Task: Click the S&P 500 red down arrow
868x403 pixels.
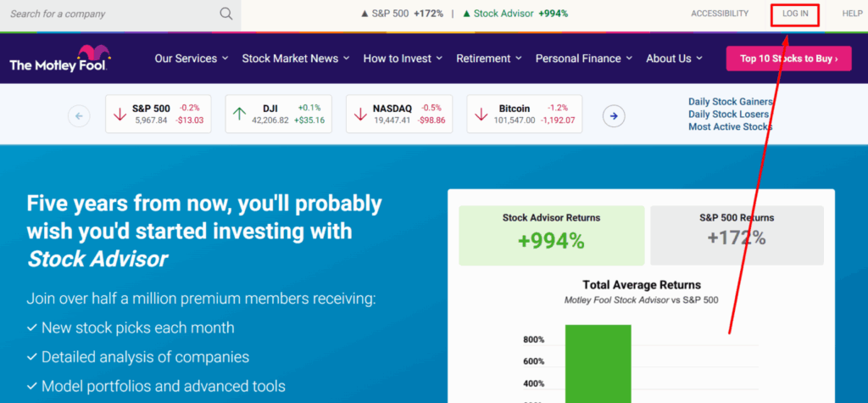Action: [120, 114]
